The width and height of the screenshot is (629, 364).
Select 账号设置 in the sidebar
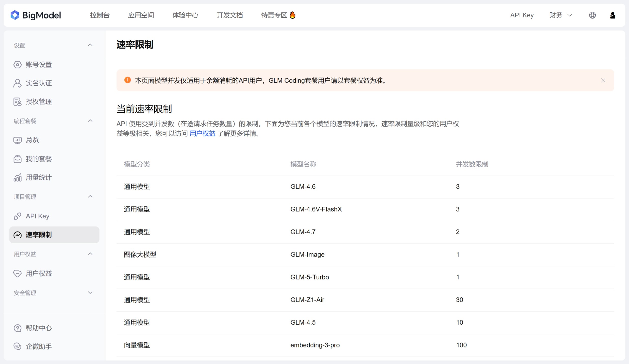click(38, 64)
